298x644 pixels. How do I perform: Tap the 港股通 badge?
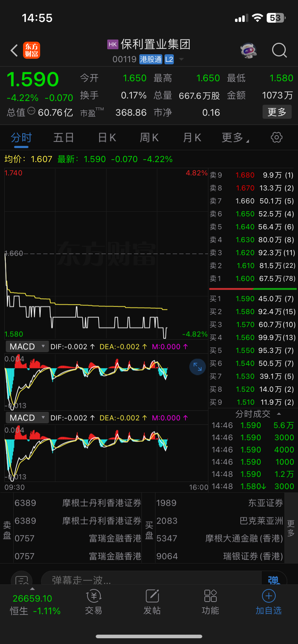[x=151, y=59]
